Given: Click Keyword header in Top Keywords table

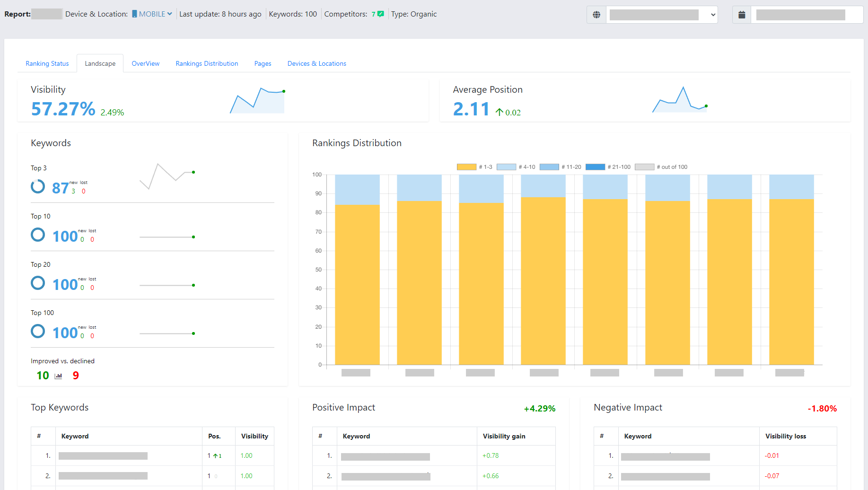Looking at the screenshot, I should 75,436.
